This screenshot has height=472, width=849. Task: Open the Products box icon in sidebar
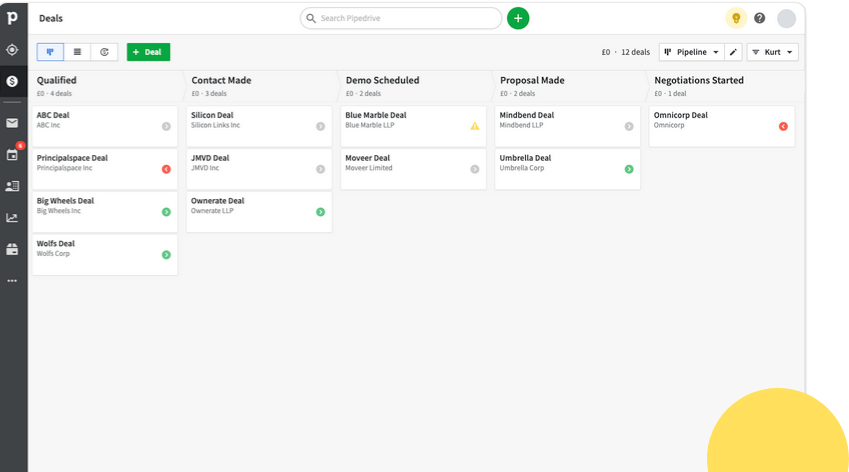12,249
